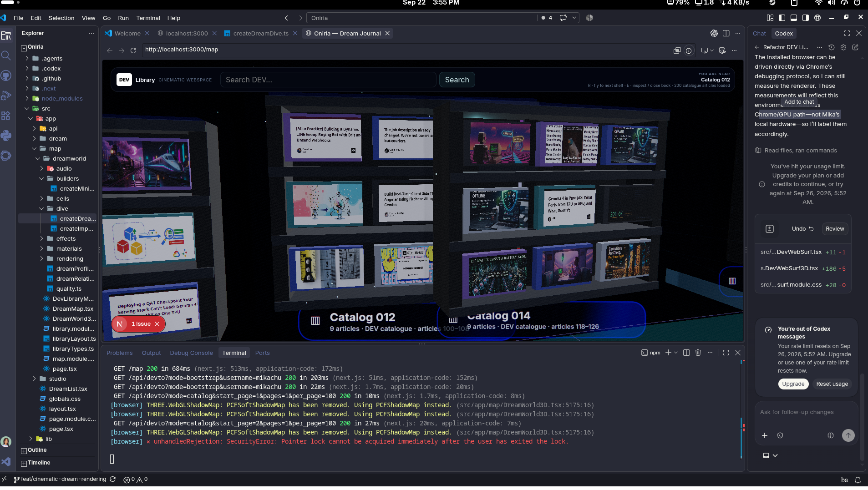Open Codex chat history
The width and height of the screenshot is (868, 490).
click(832, 47)
